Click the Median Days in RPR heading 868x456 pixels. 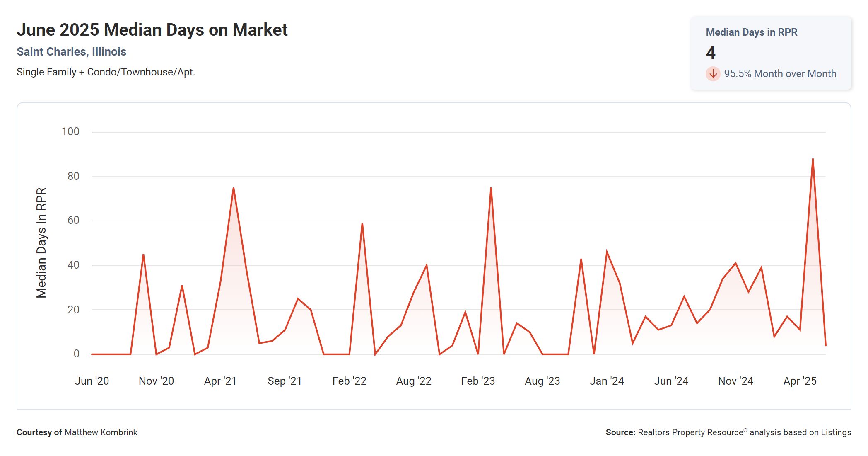(x=751, y=32)
